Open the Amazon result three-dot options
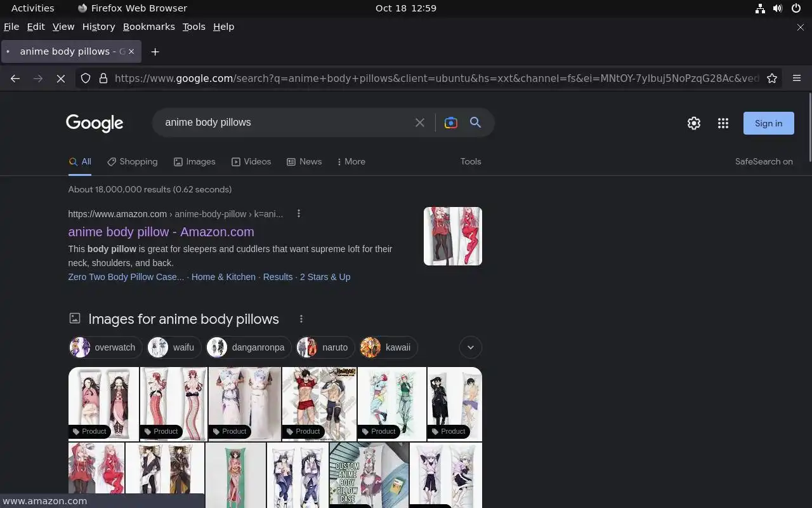The image size is (812, 508). point(299,213)
